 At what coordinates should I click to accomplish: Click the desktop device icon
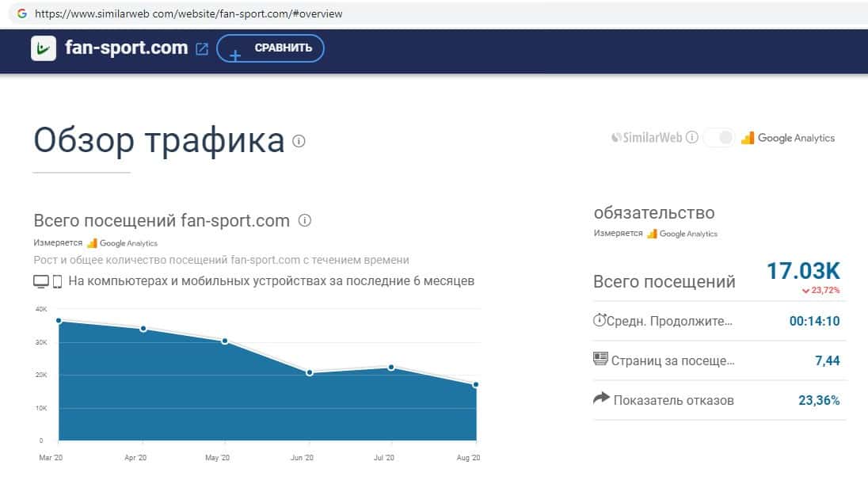[41, 281]
